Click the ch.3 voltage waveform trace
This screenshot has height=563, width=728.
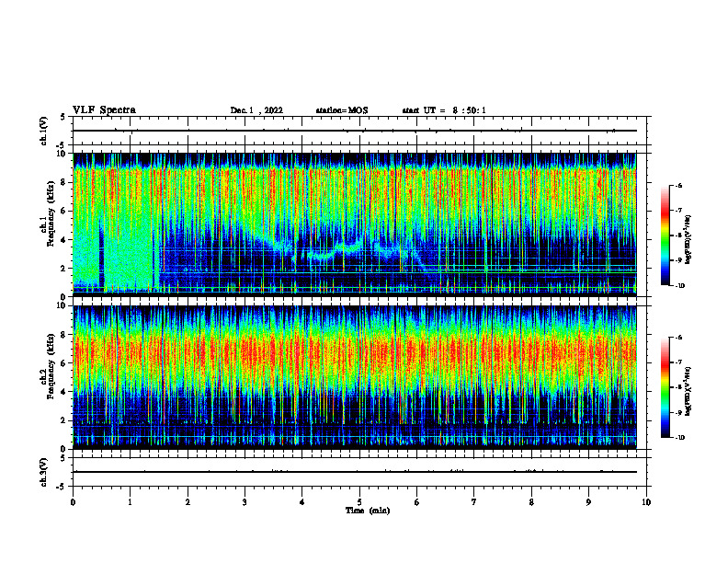pos(355,472)
